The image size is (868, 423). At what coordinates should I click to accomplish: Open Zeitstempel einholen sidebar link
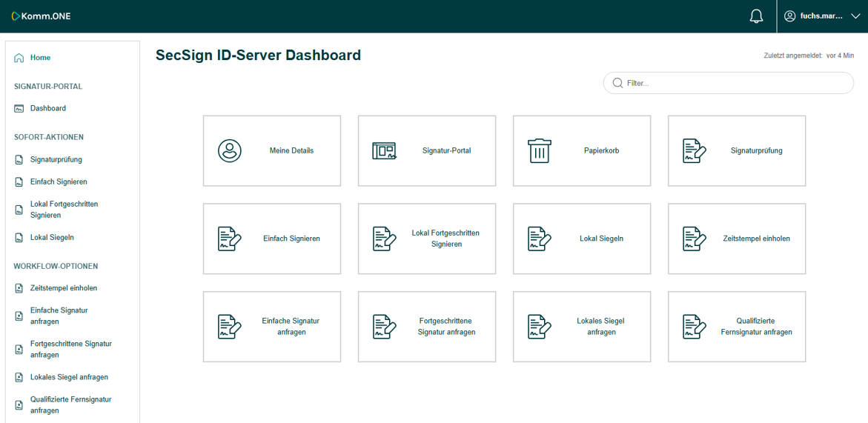pos(64,288)
